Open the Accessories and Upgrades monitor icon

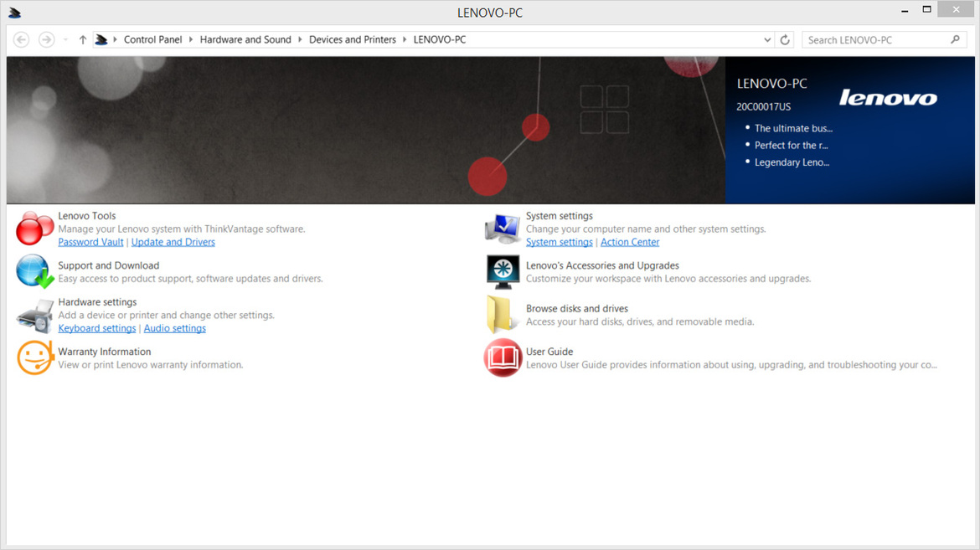503,272
